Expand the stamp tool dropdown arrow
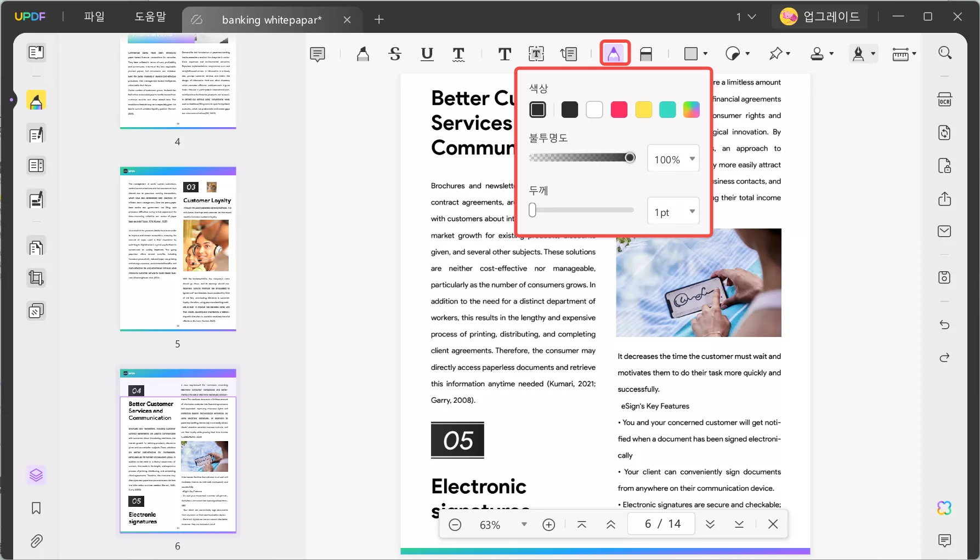This screenshot has width=980, height=560. (831, 54)
